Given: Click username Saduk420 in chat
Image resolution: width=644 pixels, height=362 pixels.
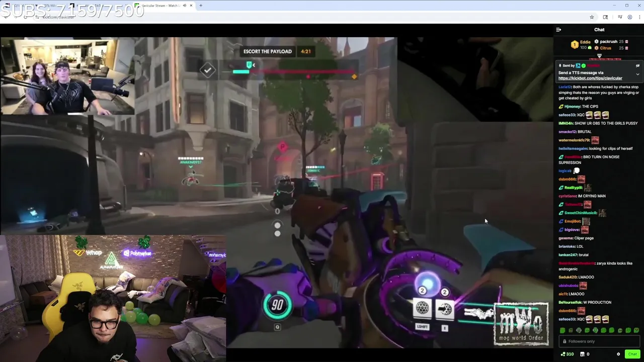Looking at the screenshot, I should tap(568, 277).
